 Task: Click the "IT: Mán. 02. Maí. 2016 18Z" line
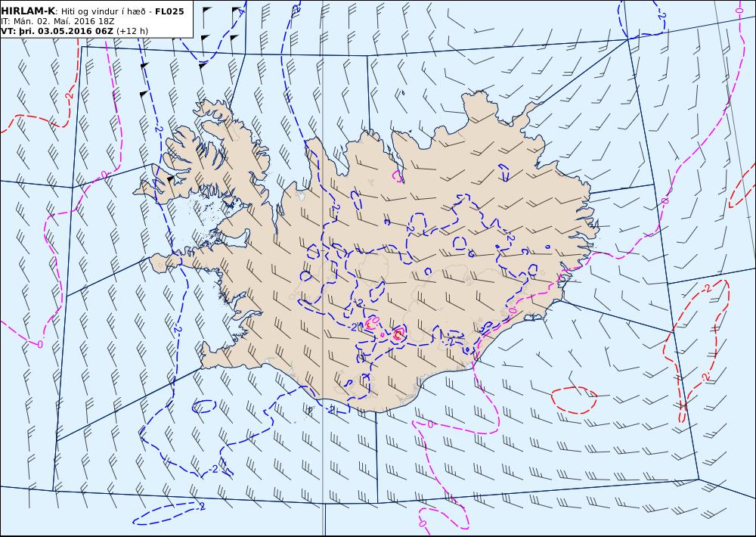tap(57, 21)
